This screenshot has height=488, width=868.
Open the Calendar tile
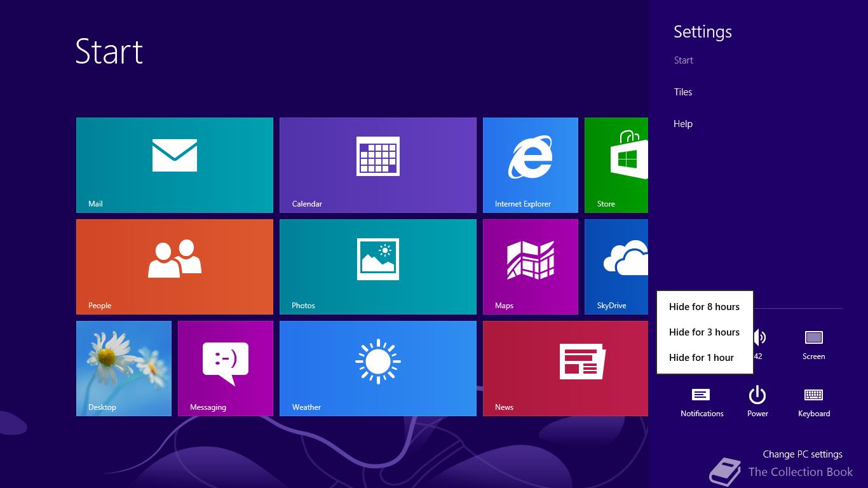(x=378, y=165)
